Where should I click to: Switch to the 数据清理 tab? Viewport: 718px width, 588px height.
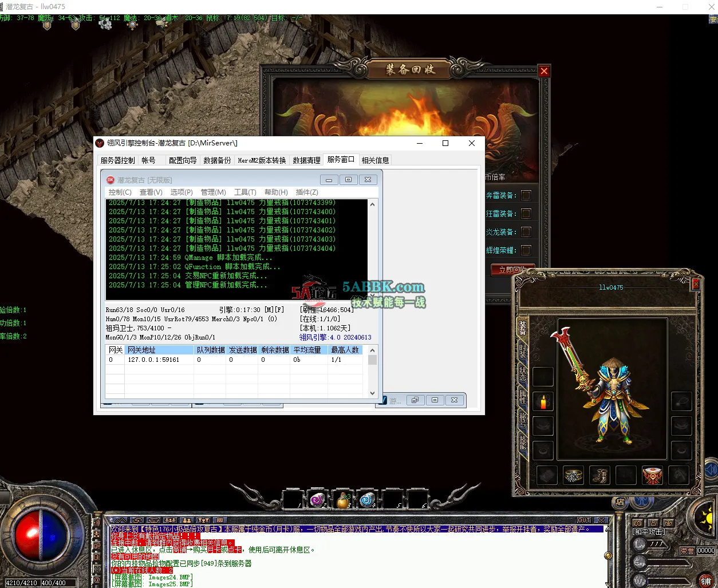(307, 160)
